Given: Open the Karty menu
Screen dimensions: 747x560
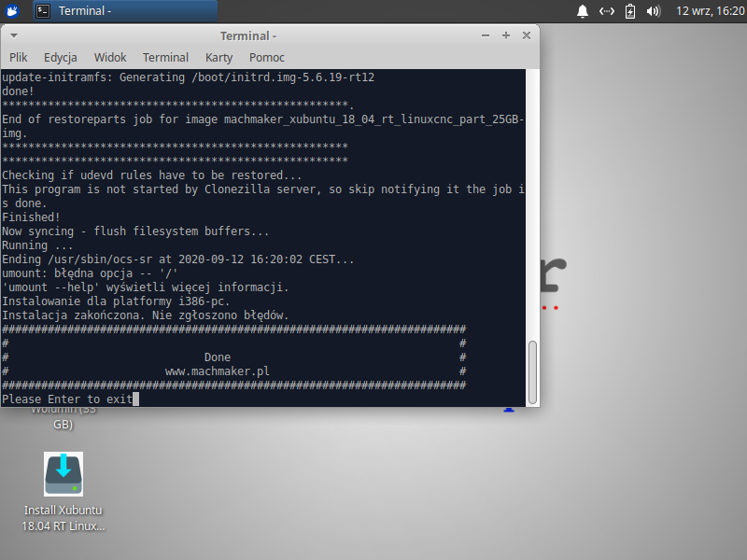Looking at the screenshot, I should coord(219,57).
